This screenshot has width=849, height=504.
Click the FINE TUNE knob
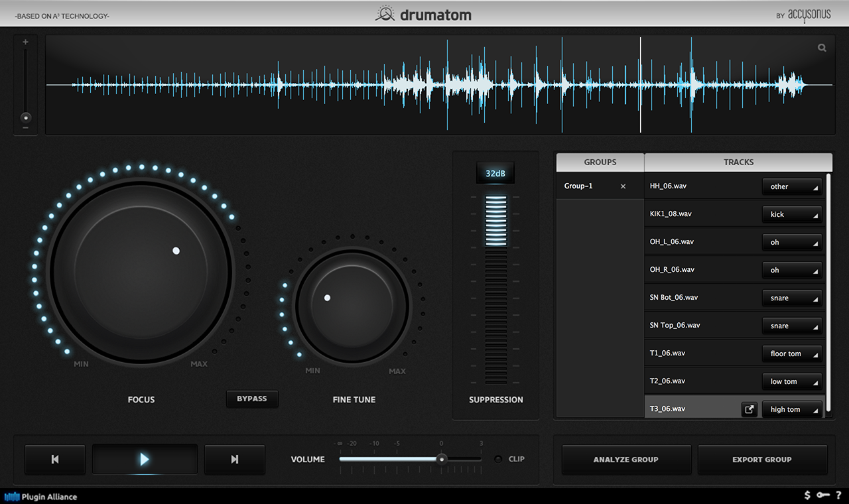pos(353,307)
